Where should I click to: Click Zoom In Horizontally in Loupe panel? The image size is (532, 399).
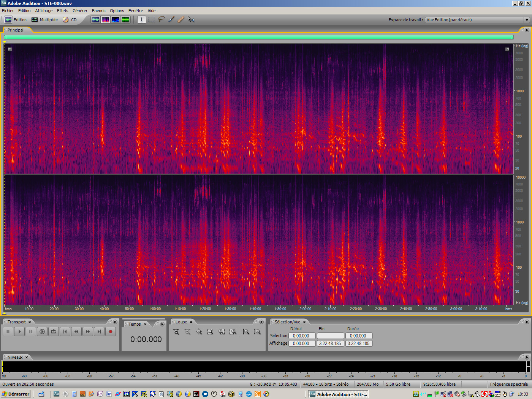coord(176,332)
